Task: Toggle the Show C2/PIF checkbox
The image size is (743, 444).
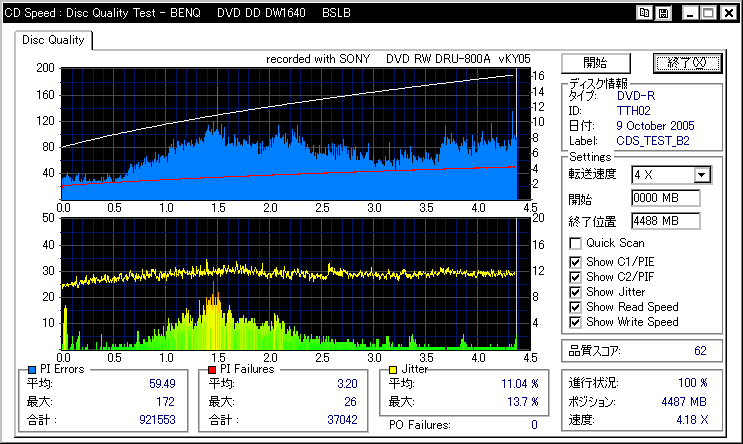Action: click(x=575, y=277)
